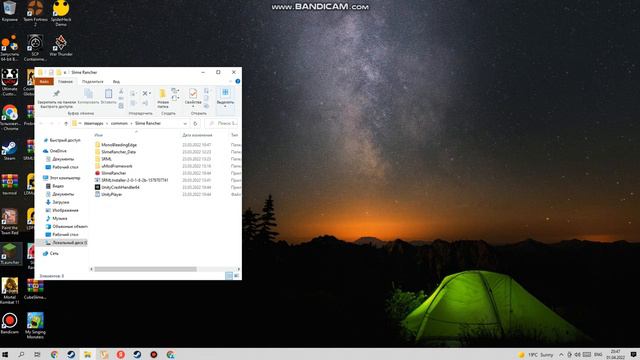The height and width of the screenshot is (360, 640).
Task: Click the taskbar clock and date
Action: (616, 354)
